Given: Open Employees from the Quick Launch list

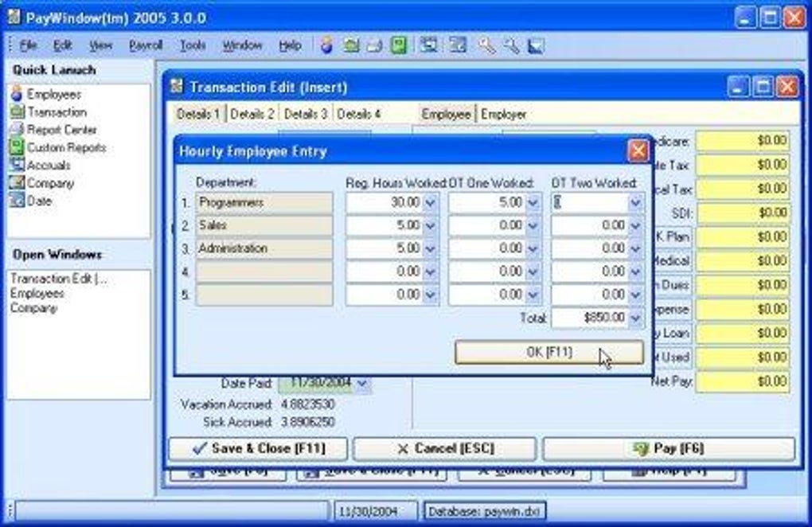Looking at the screenshot, I should pyautogui.click(x=46, y=94).
